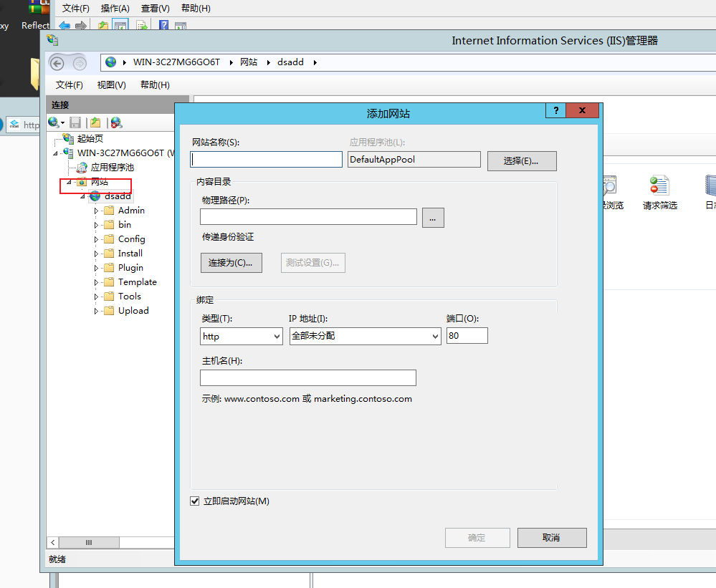Viewport: 716px width, 588px height.
Task: Click the 物理路径 input field
Action: pyautogui.click(x=308, y=217)
